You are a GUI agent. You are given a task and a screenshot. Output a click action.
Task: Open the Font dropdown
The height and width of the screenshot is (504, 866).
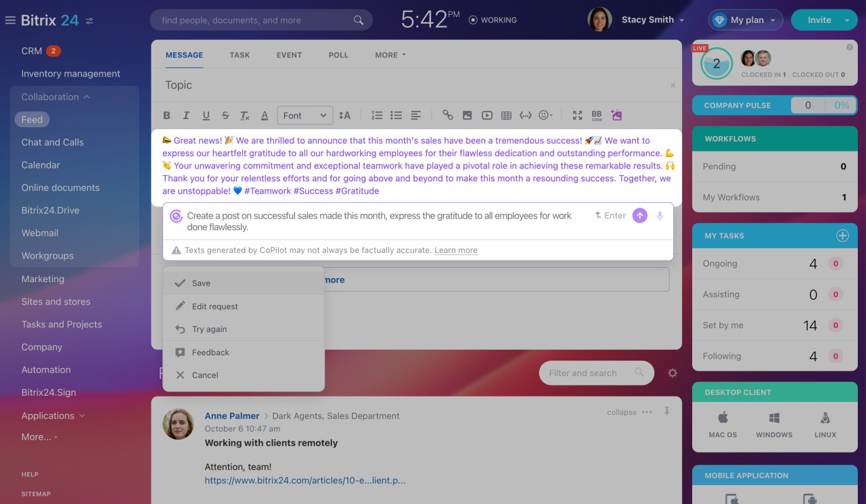pyautogui.click(x=305, y=116)
